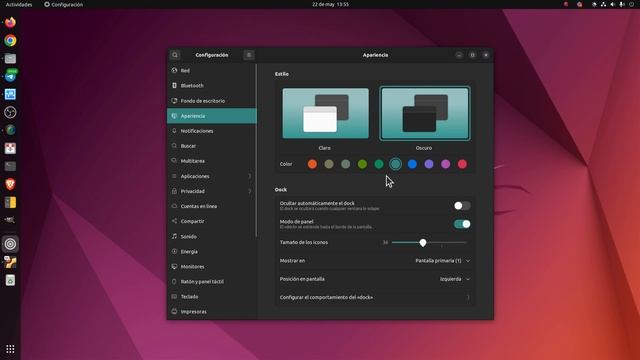640x360 pixels.
Task: Open the Settings gear icon in dock
Action: point(10,244)
